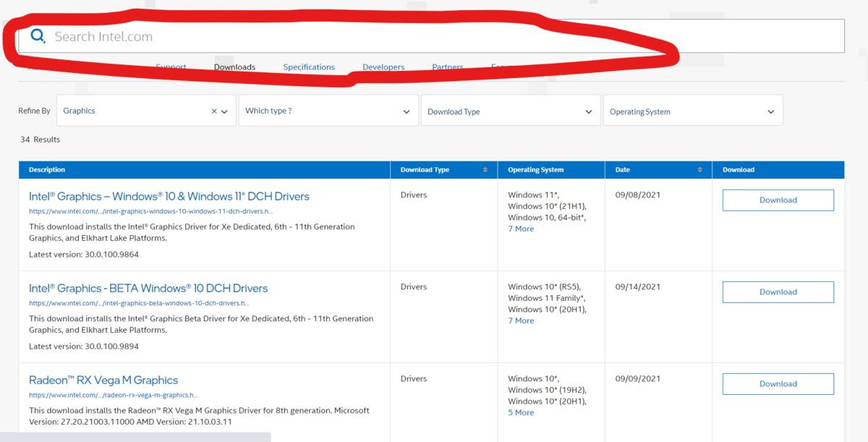Select the date 09/09/2021
868x442 pixels.
tap(638, 378)
